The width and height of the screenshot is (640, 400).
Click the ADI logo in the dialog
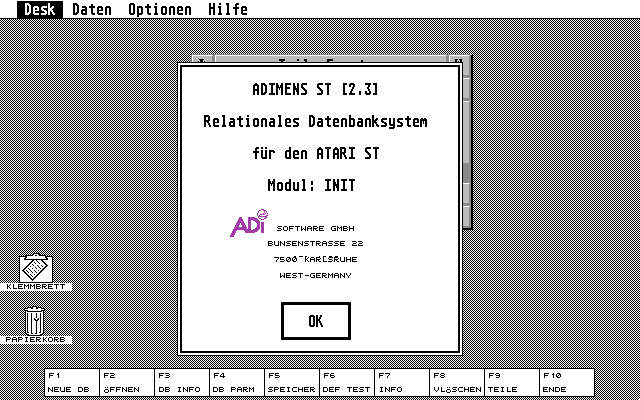tap(249, 223)
